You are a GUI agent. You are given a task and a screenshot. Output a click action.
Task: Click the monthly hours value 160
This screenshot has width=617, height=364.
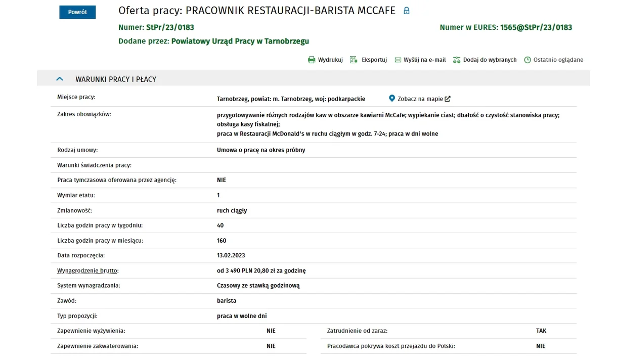222,241
